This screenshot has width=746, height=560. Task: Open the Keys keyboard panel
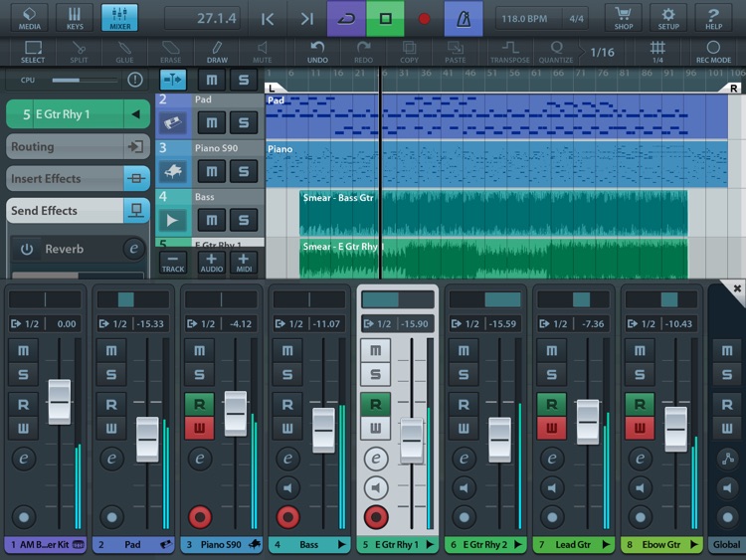75,18
